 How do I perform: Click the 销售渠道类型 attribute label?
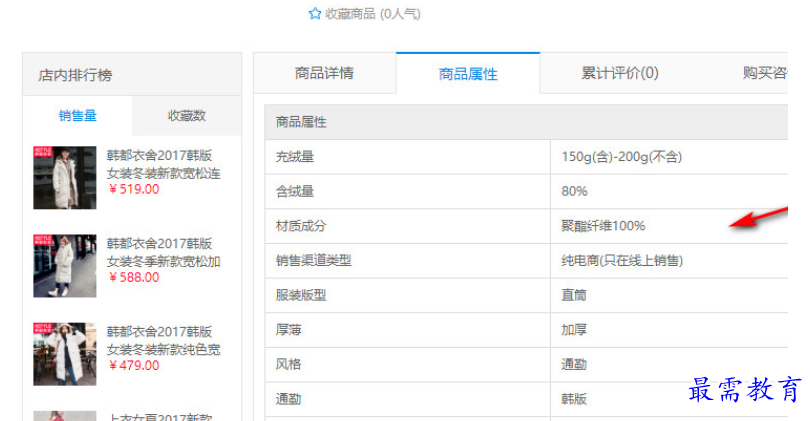pyautogui.click(x=314, y=261)
